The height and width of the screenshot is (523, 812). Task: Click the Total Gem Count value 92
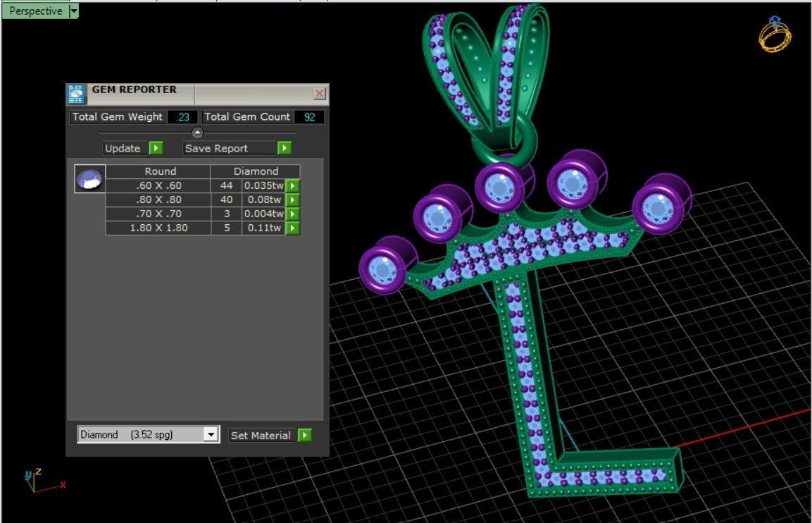[x=309, y=117]
